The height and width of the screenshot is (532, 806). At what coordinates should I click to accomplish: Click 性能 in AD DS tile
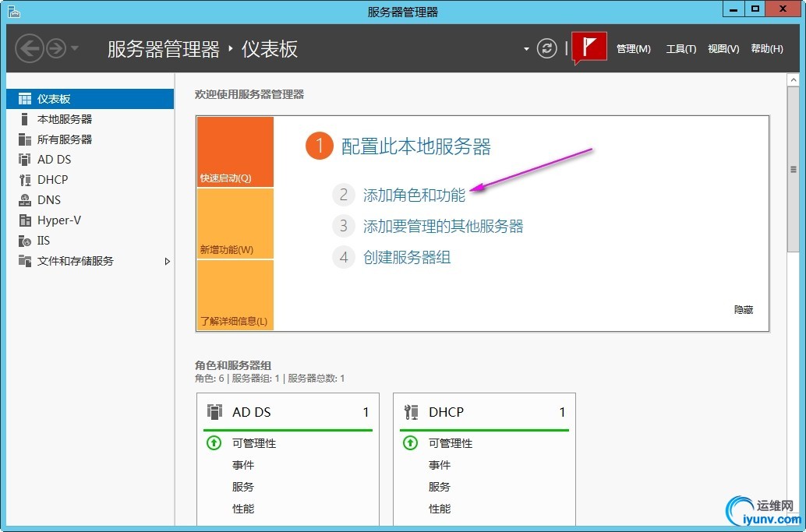coord(243,509)
